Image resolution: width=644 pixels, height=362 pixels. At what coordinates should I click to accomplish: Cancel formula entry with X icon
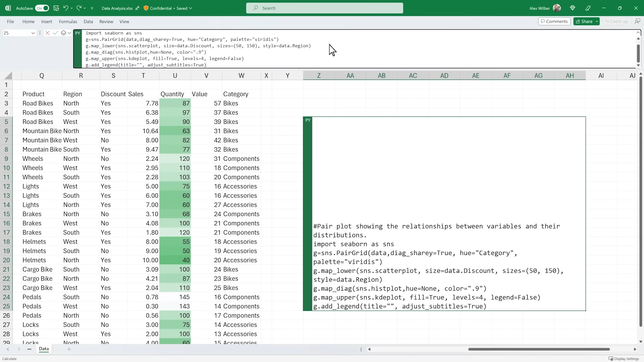point(47,33)
